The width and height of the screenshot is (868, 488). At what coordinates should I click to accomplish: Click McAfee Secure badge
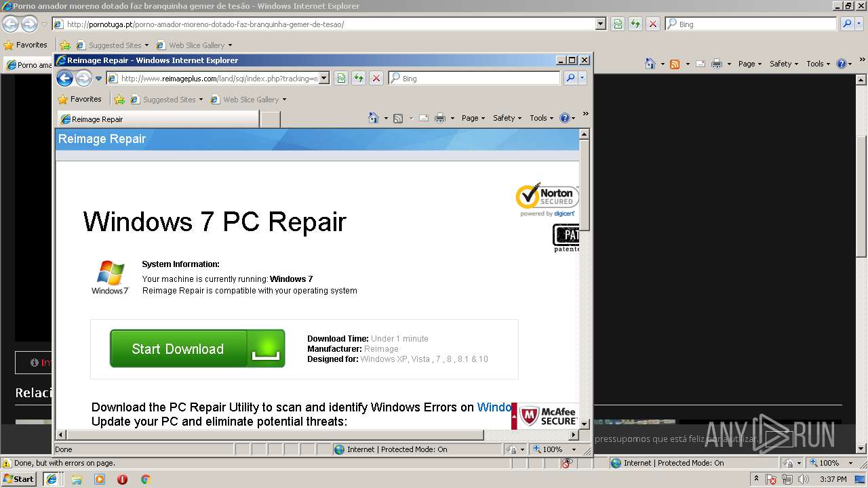tap(545, 416)
